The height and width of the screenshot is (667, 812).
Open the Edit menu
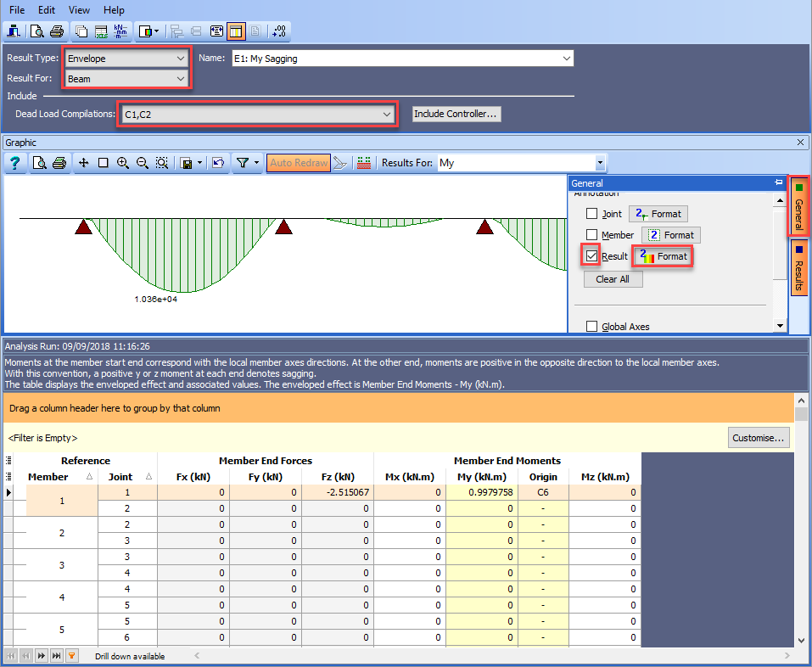(47, 10)
